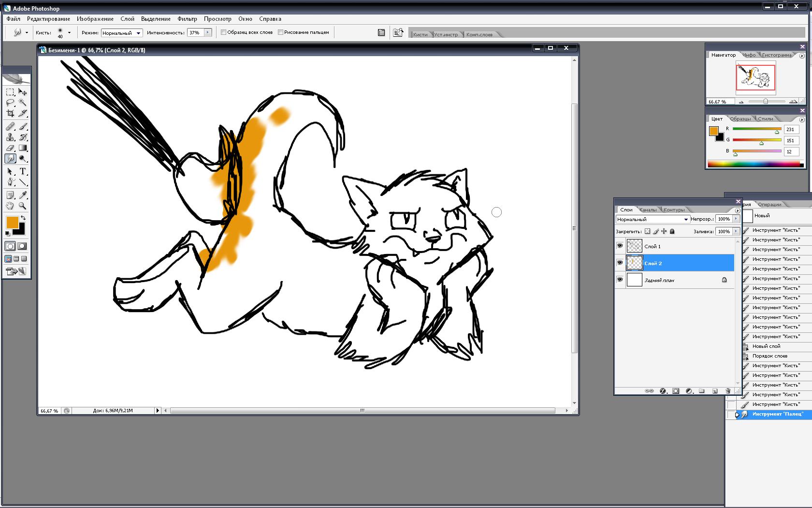Select the Zoom magnifier tool

pyautogui.click(x=23, y=206)
